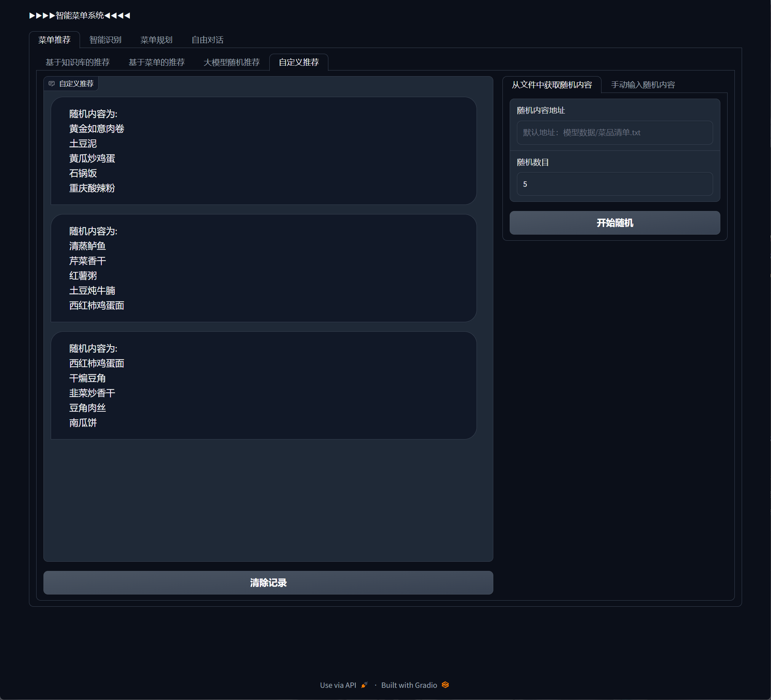Click the 石锅饭 text

pyautogui.click(x=83, y=174)
